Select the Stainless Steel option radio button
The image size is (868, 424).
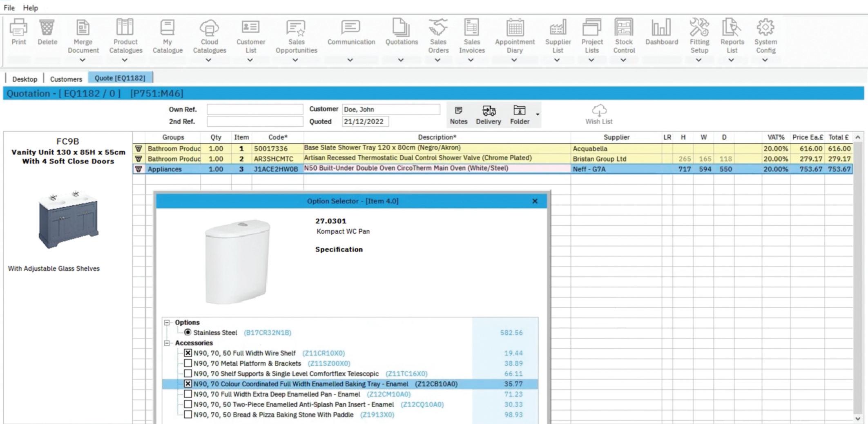pos(187,332)
